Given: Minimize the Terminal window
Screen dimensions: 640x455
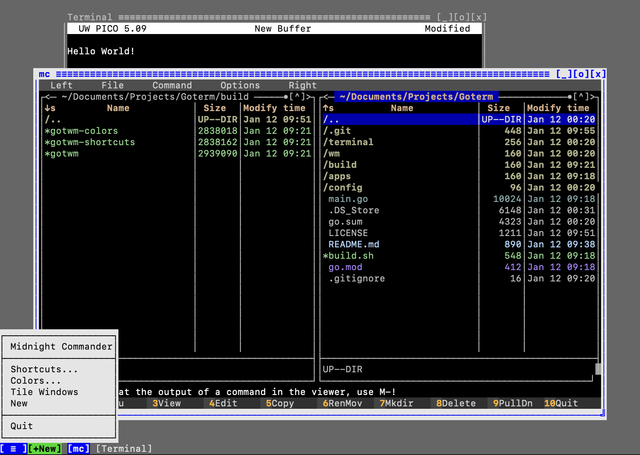Looking at the screenshot, I should (444, 18).
